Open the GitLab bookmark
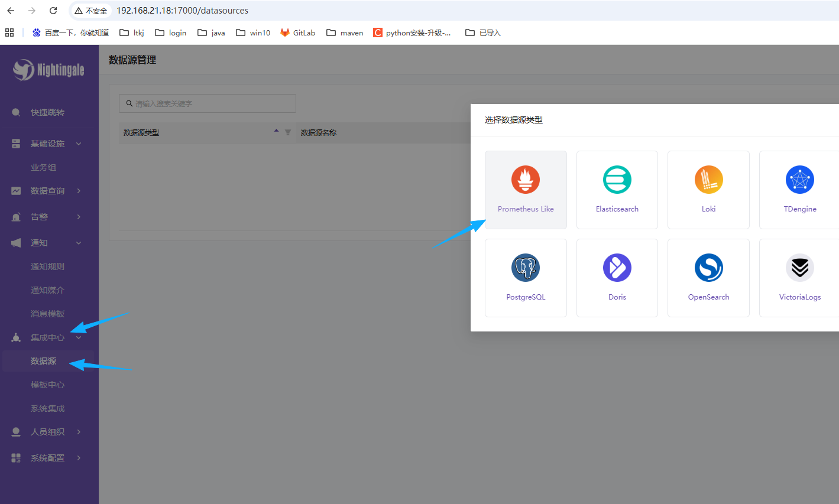 298,32
